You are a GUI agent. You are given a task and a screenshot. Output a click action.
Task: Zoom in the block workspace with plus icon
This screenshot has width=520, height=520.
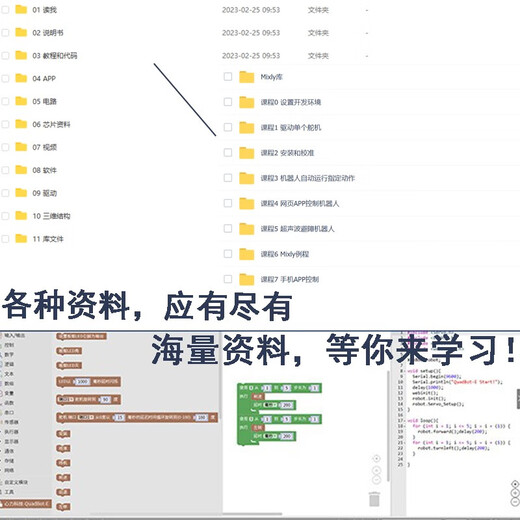(x=376, y=470)
